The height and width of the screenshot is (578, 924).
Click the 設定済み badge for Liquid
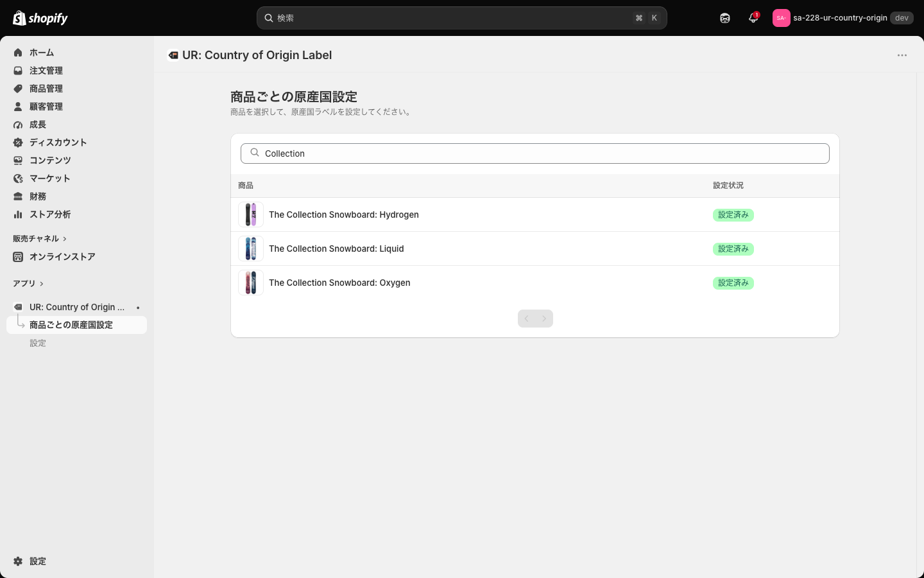pos(733,249)
